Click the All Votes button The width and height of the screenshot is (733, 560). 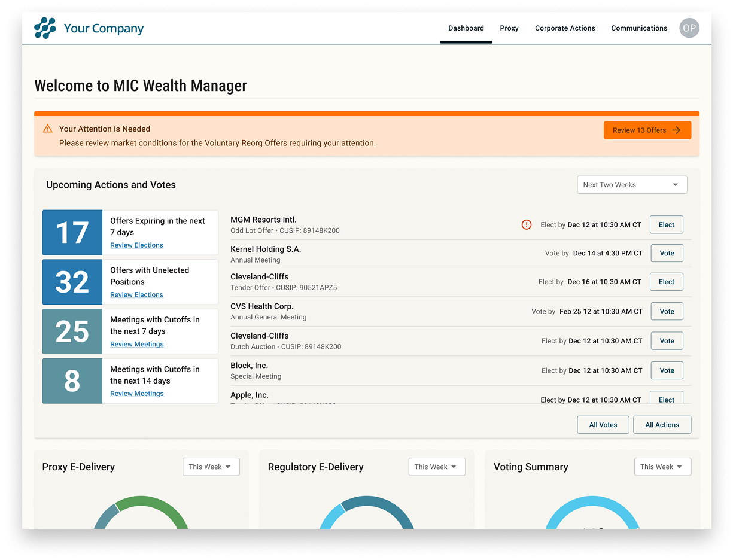pos(603,425)
